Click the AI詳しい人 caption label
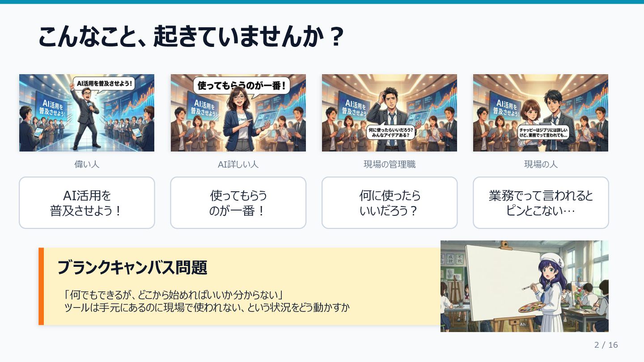644x362 pixels. [238, 164]
